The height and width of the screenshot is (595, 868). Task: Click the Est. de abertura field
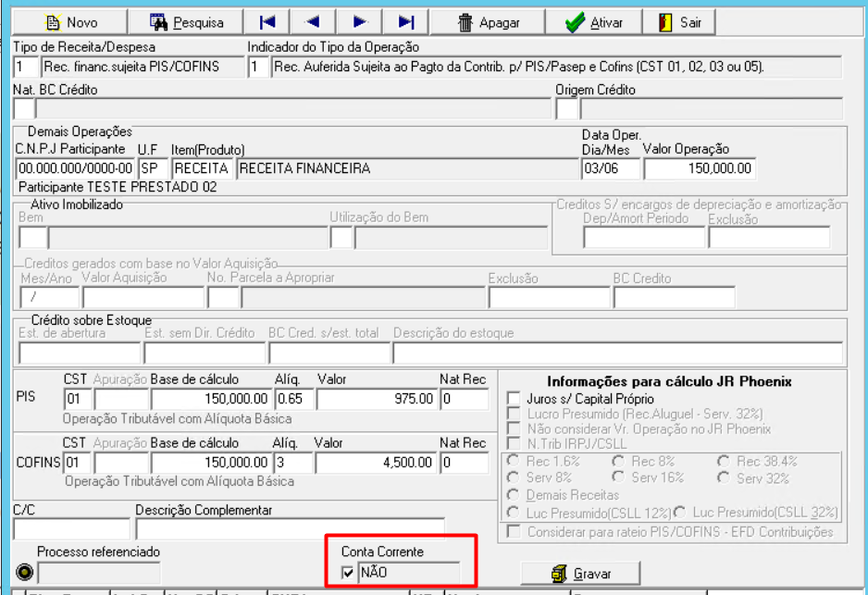tap(80, 353)
